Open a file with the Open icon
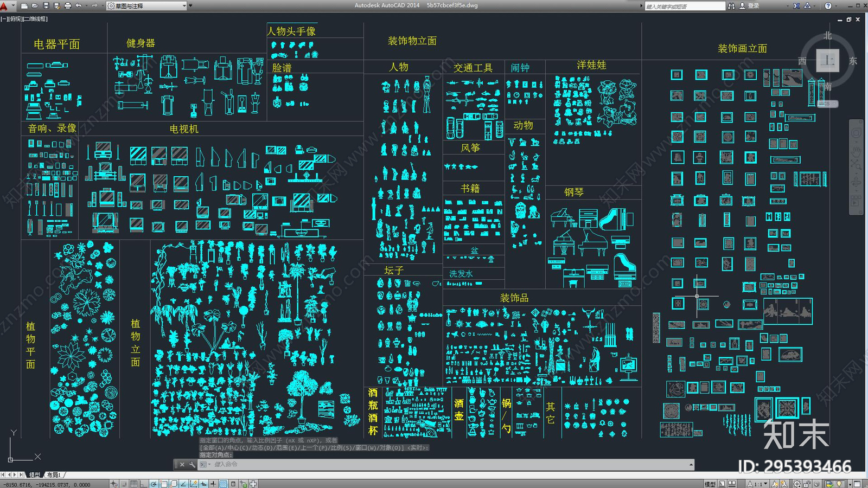This screenshot has height=488, width=868. click(x=35, y=6)
